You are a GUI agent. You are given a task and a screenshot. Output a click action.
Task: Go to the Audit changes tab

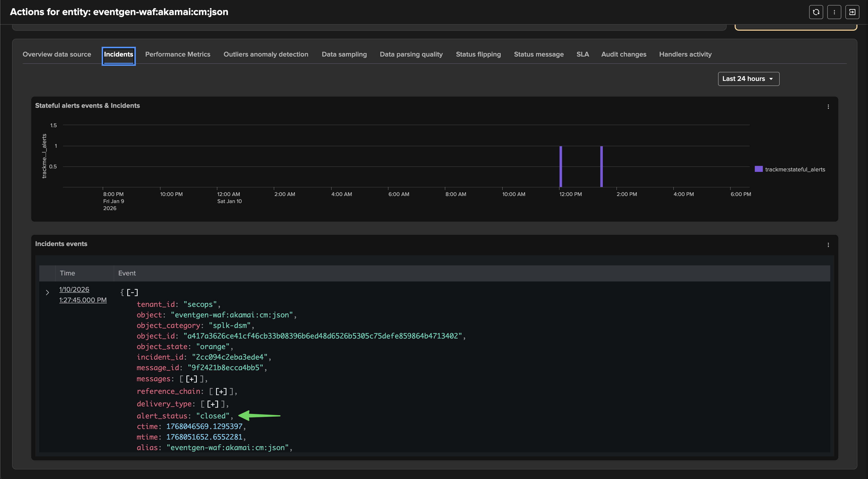623,54
